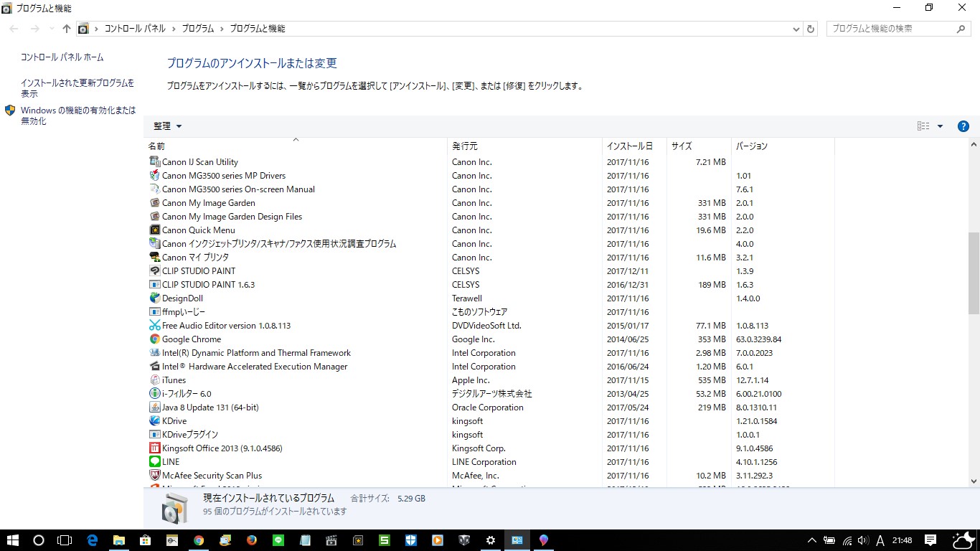The width and height of the screenshot is (980, 551).
Task: Click the vertical scrollbar thumb of program list
Action: point(974,273)
